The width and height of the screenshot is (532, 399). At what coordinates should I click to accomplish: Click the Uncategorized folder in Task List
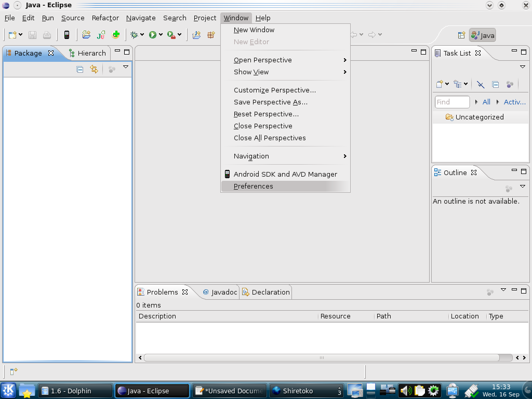[474, 117]
